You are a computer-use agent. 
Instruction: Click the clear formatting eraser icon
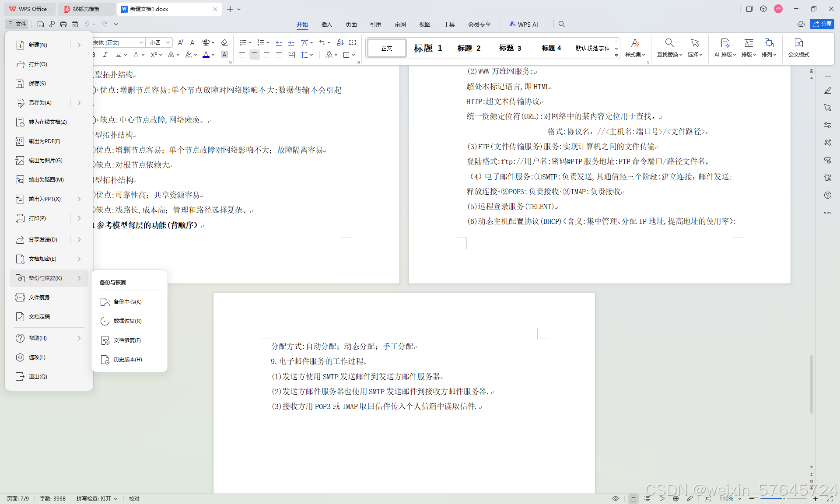[x=224, y=42]
